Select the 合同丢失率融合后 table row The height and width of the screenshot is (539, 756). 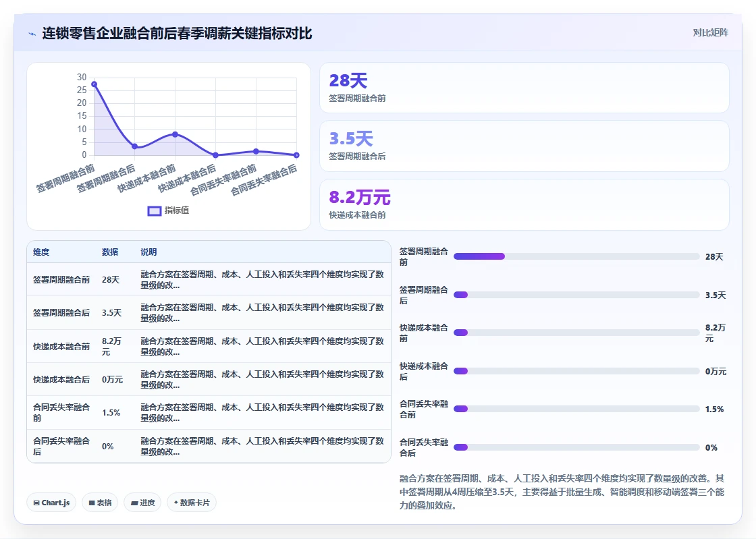[209, 446]
